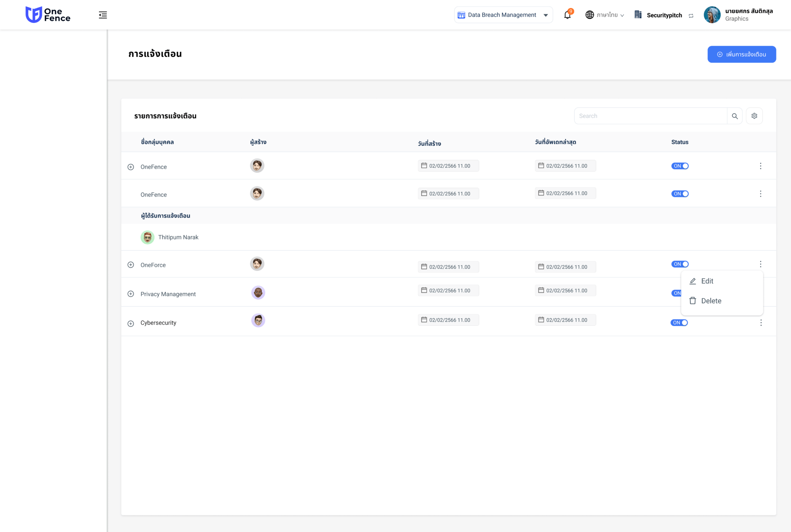Open the notification bell

click(567, 15)
